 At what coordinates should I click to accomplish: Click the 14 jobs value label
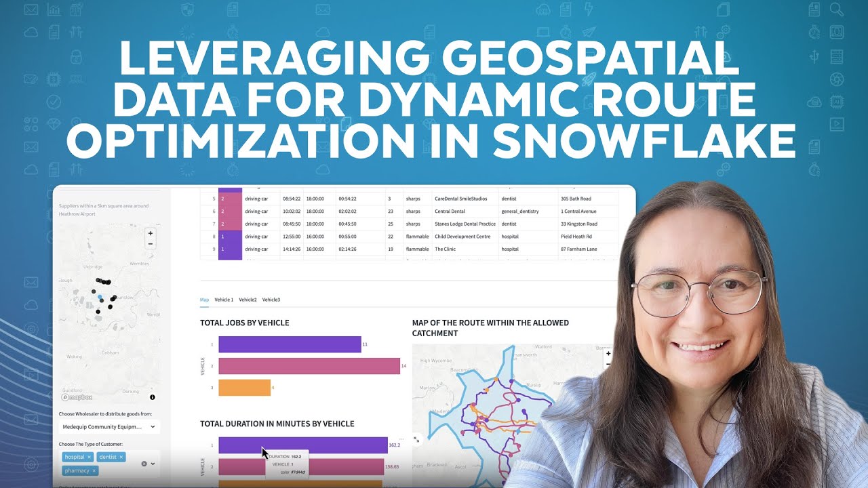[x=403, y=366]
